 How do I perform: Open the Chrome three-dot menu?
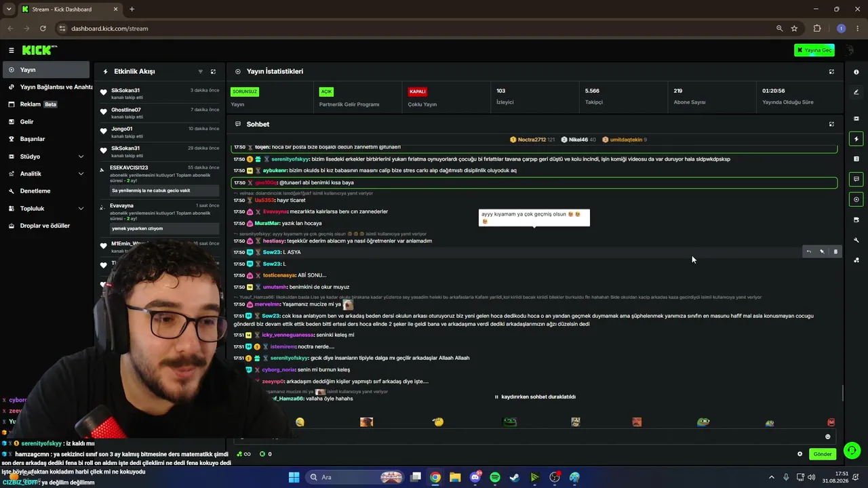(x=857, y=28)
